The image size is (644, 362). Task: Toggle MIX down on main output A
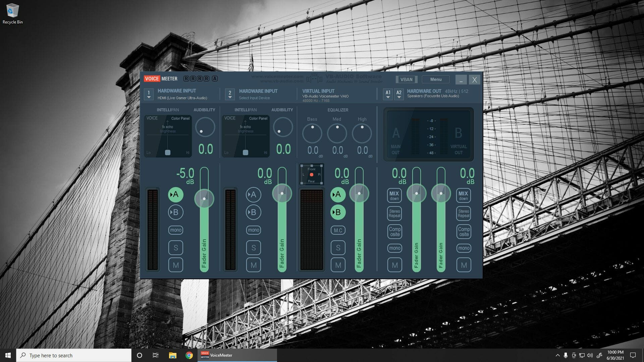[394, 195]
